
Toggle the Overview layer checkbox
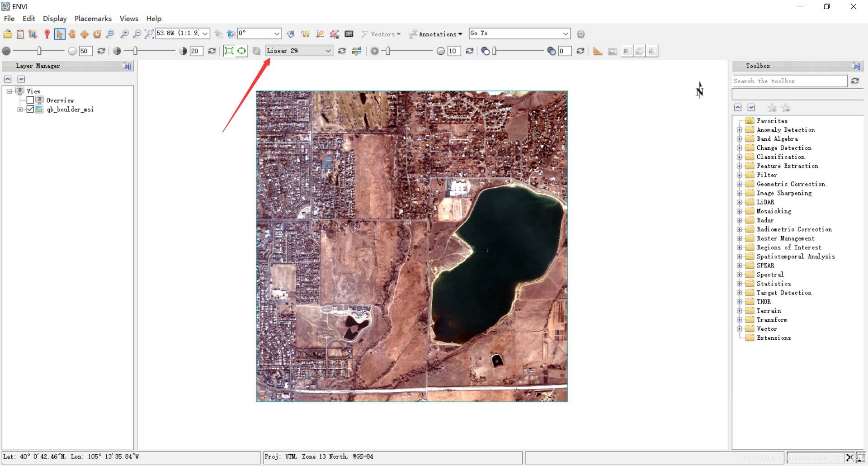tap(30, 100)
